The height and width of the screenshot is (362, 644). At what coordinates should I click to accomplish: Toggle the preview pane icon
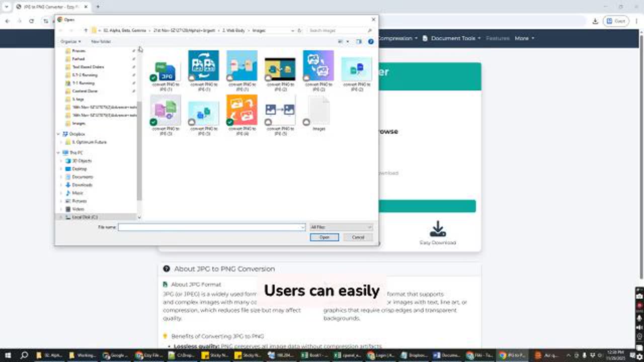click(x=359, y=42)
